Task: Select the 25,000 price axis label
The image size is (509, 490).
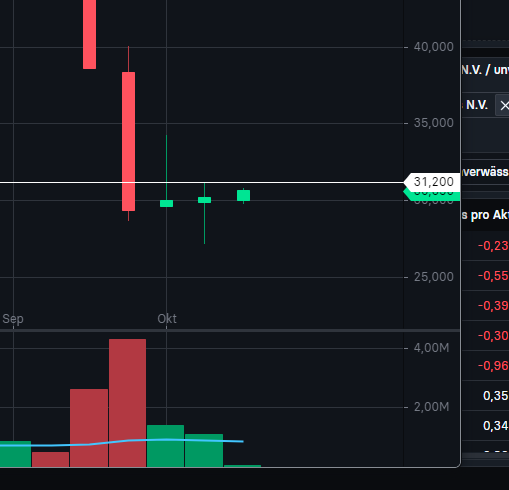Action: tap(433, 277)
